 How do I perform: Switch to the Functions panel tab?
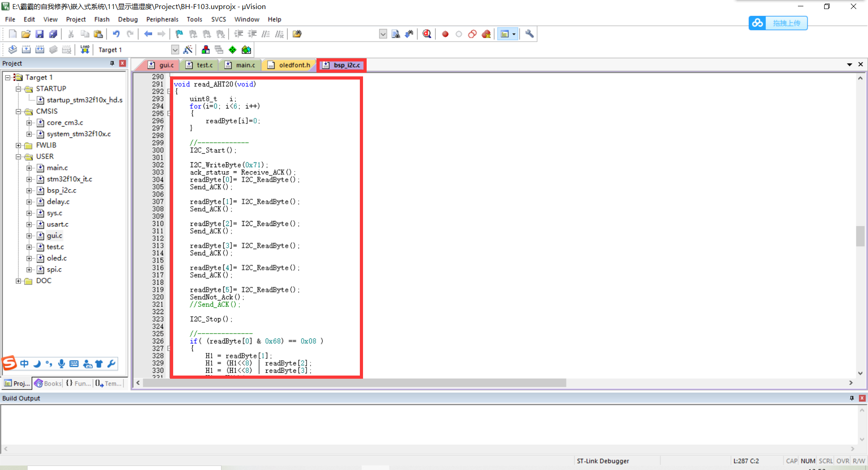78,383
